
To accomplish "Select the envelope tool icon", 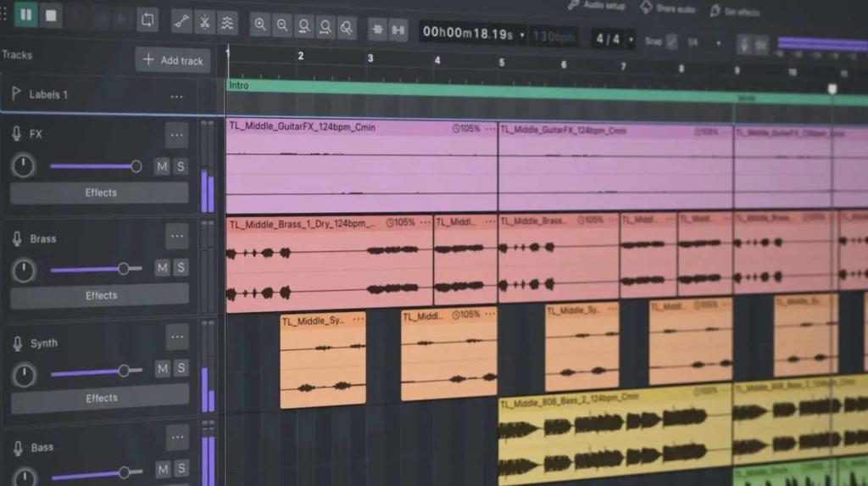I will 181,22.
